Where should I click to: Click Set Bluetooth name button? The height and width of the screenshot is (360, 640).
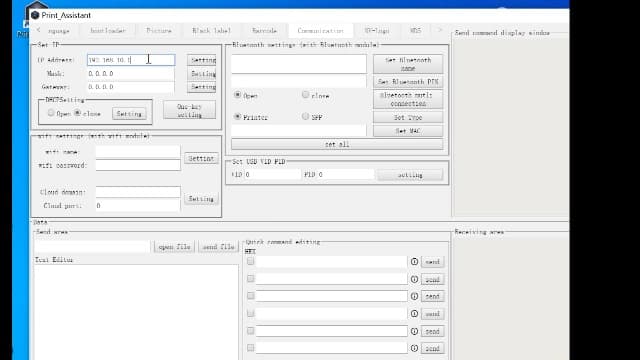tap(408, 64)
